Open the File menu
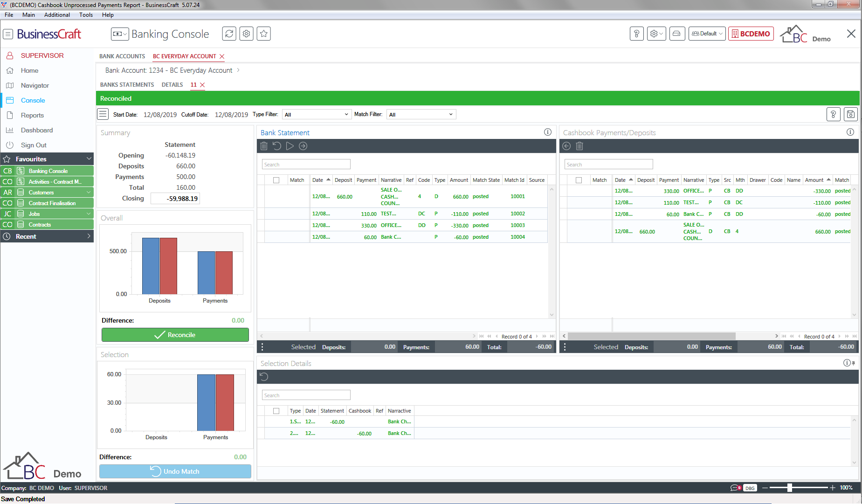862x504 pixels. 9,15
